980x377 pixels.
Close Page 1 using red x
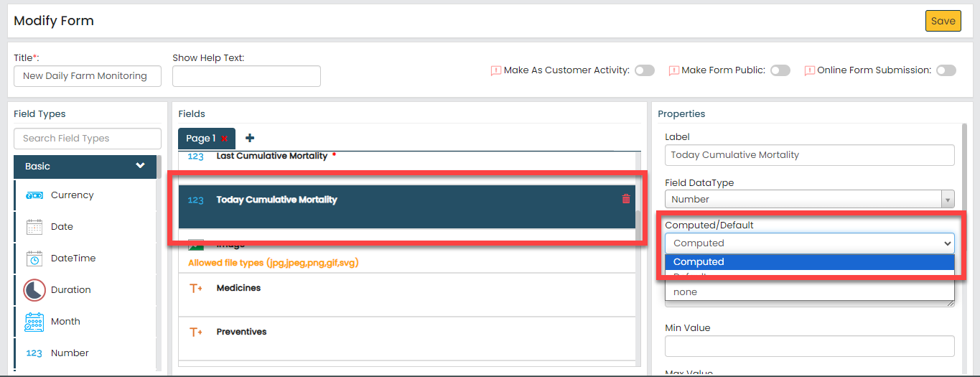tap(225, 139)
